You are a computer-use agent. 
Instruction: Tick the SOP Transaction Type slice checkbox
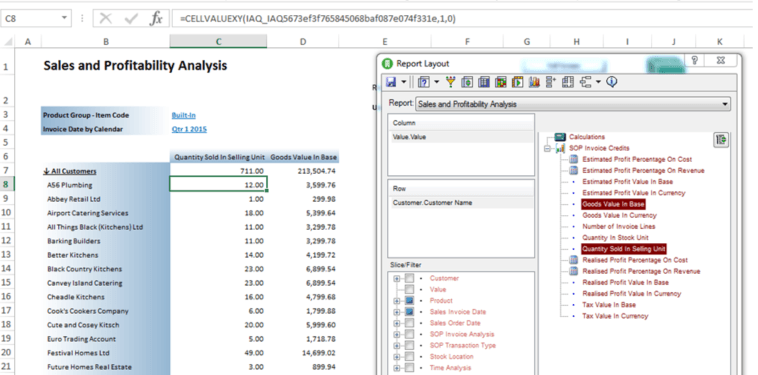pos(409,346)
